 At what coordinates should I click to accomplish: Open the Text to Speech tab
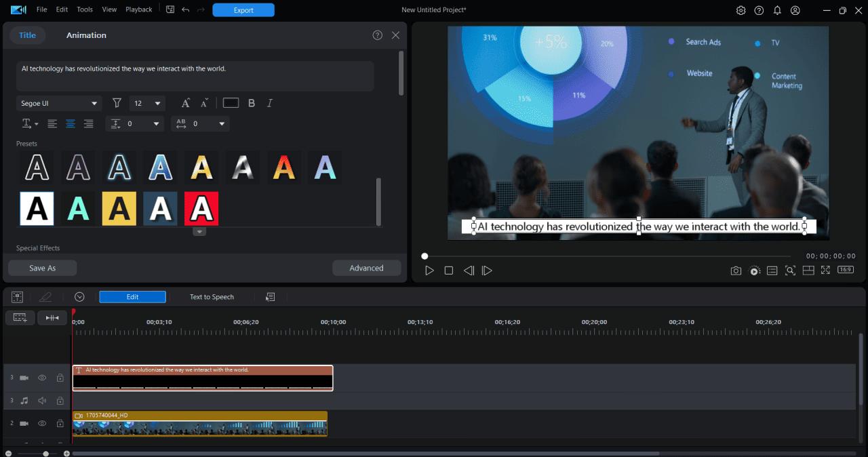(x=212, y=296)
